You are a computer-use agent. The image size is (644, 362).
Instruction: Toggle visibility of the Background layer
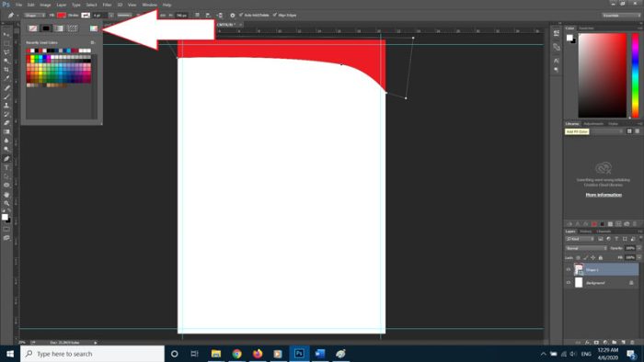click(569, 282)
